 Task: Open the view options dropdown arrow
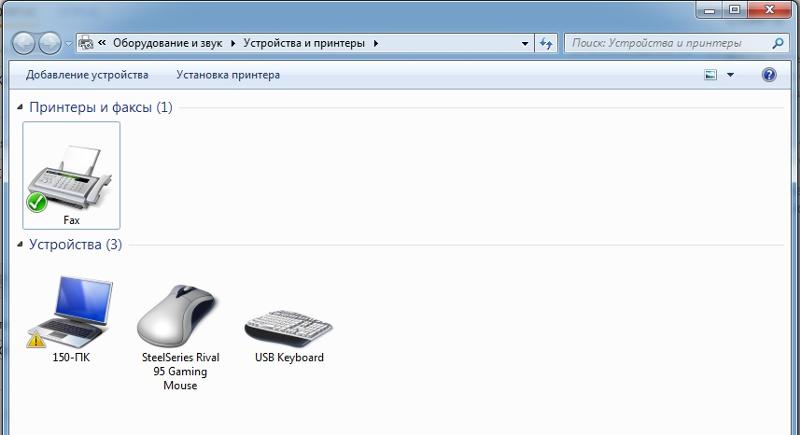[x=730, y=75]
